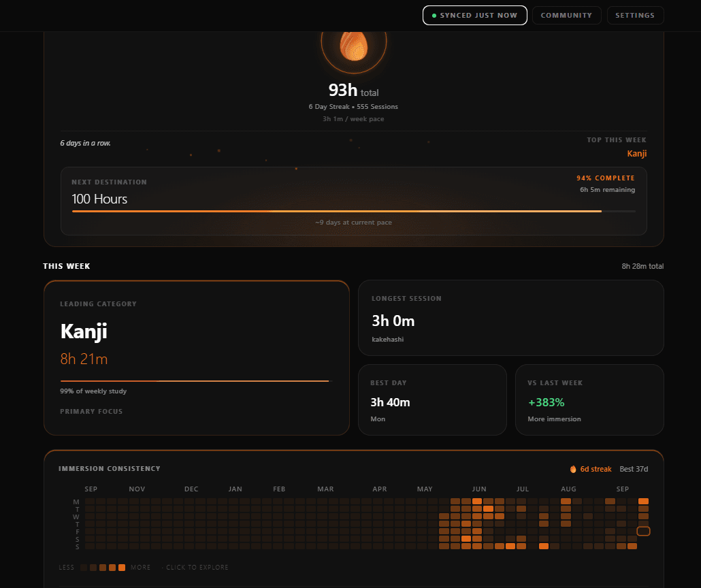Screen dimensions: 701x588
Task: Click the +383% change value
Action: [546, 402]
